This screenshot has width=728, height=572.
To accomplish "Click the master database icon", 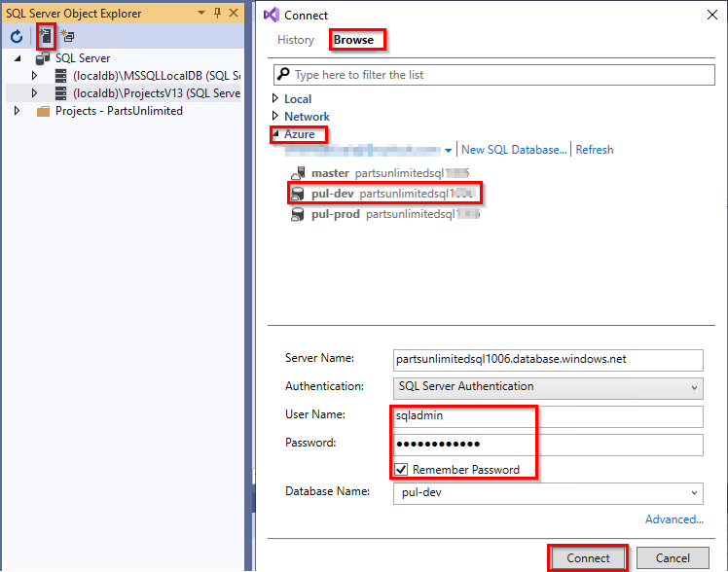I will 298,173.
